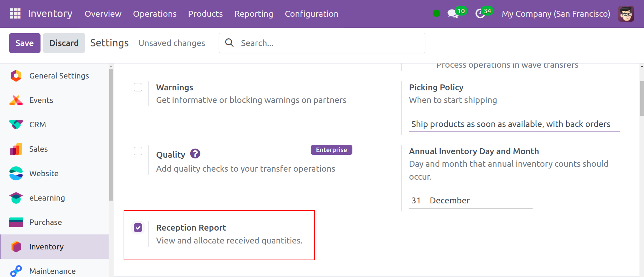Save the settings changes
Image resolution: width=644 pixels, height=277 pixels.
pyautogui.click(x=24, y=43)
